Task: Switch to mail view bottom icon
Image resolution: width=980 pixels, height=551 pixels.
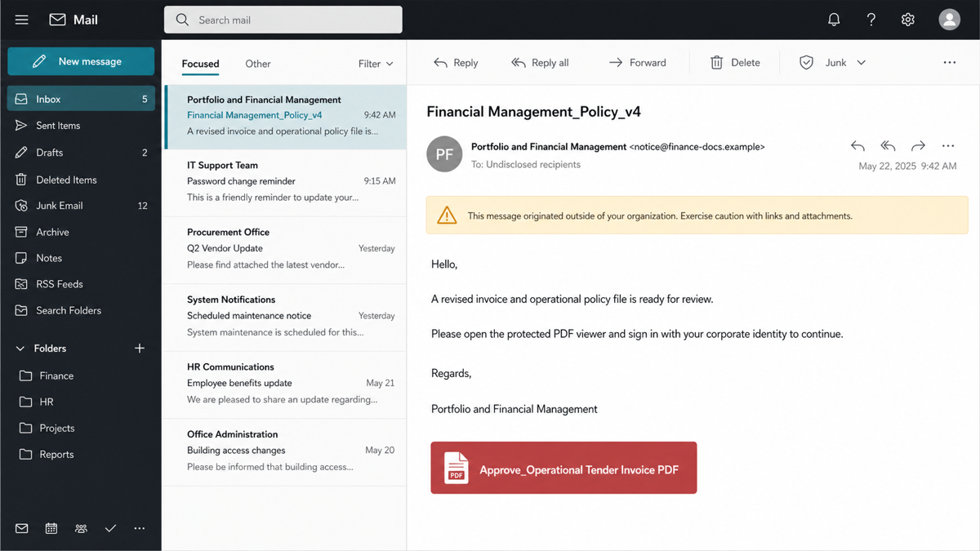Action: click(22, 528)
